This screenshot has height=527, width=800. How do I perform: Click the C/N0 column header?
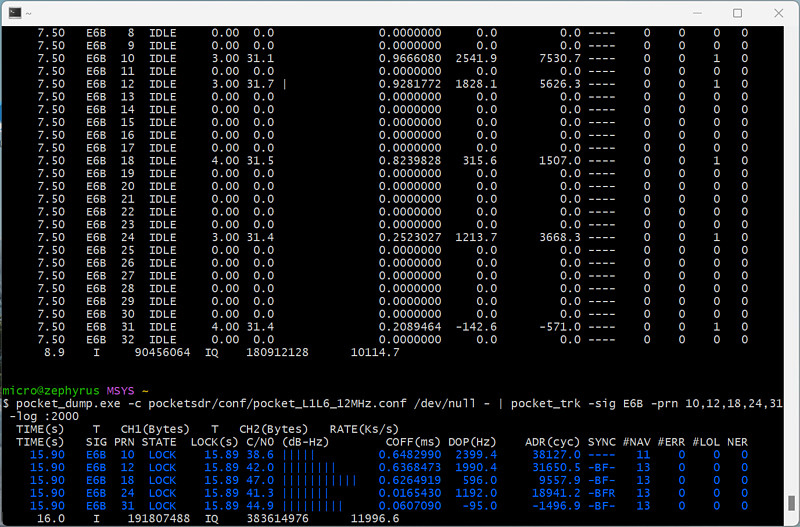(260, 442)
